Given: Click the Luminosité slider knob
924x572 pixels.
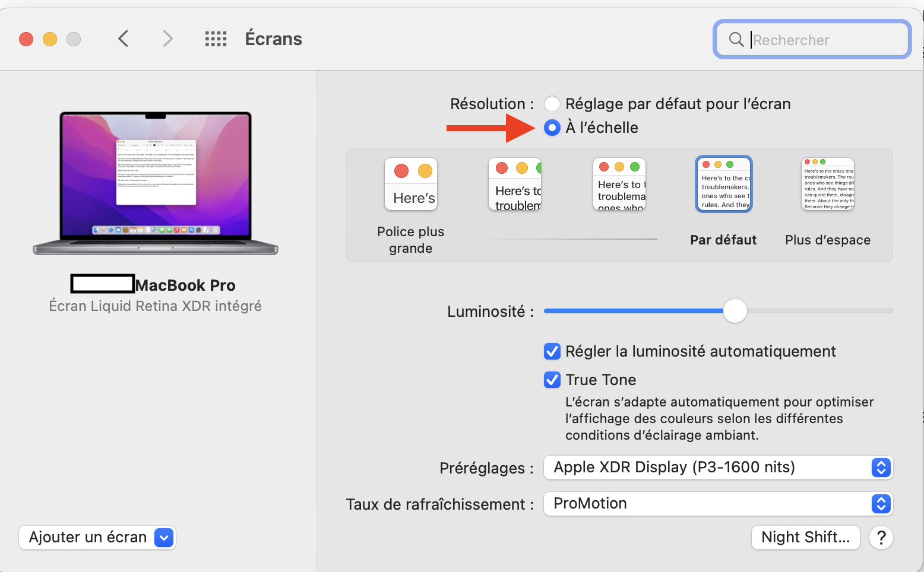Looking at the screenshot, I should pyautogui.click(x=735, y=311).
